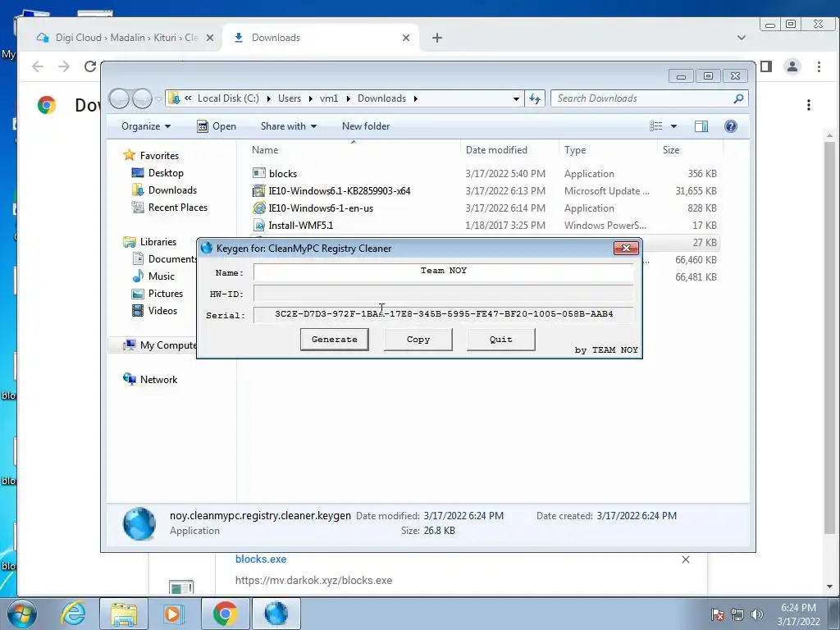Viewport: 840px width, 630px height.
Task: Click the refresh button beside address bar
Action: 535,98
